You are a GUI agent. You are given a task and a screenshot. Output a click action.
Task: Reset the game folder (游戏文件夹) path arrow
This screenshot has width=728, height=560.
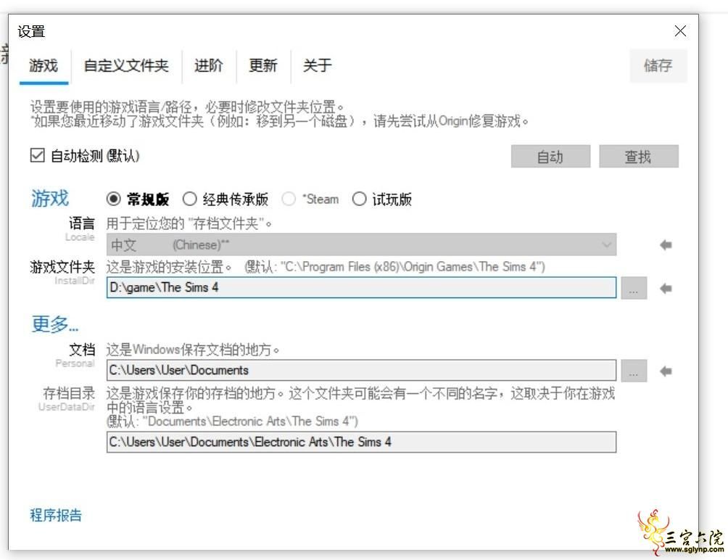click(x=666, y=289)
